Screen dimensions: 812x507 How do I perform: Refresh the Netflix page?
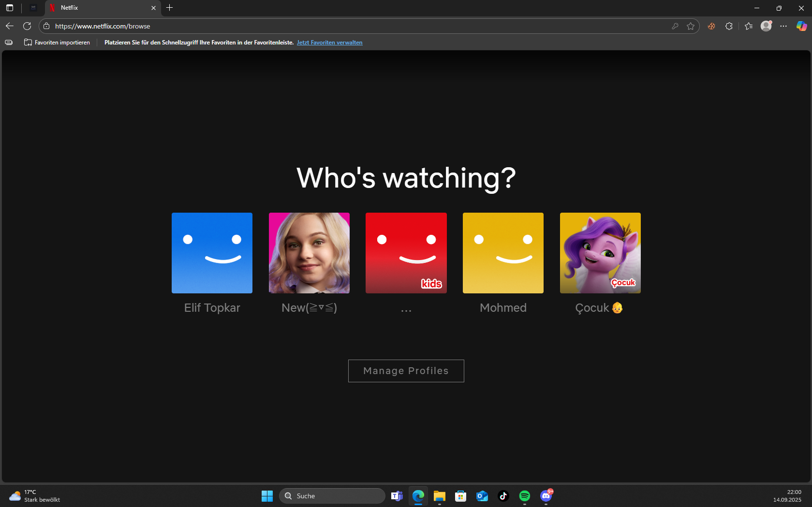pos(27,26)
